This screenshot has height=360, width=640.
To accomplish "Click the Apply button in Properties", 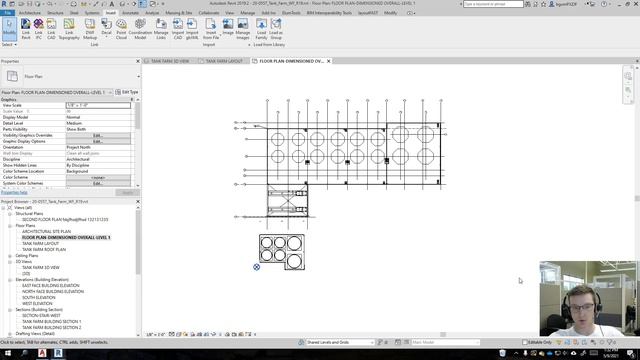I will tap(127, 193).
